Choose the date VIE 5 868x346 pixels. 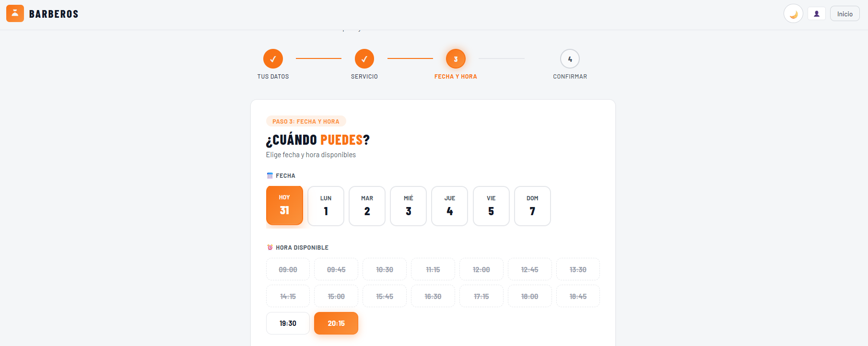click(491, 206)
